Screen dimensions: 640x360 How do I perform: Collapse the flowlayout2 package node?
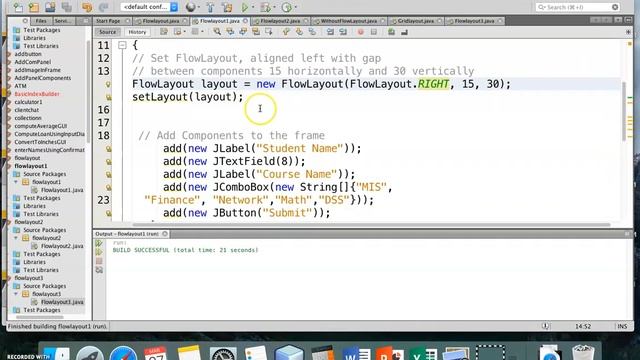16,238
